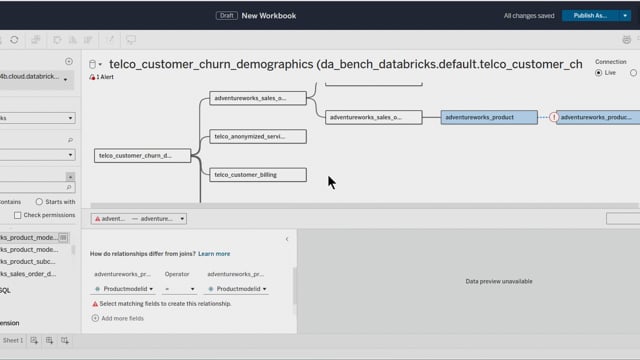Click the data guide icon at toolbar's right end
Screen dimensions: 640x360
tap(627, 40)
